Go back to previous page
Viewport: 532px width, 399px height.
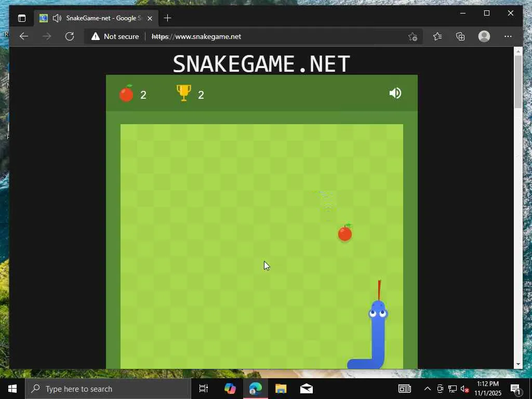pyautogui.click(x=24, y=36)
